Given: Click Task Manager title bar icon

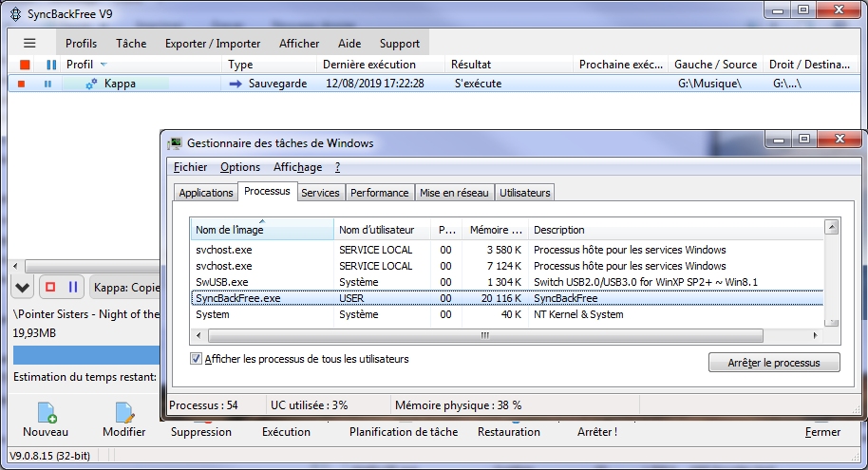Looking at the screenshot, I should point(175,143).
